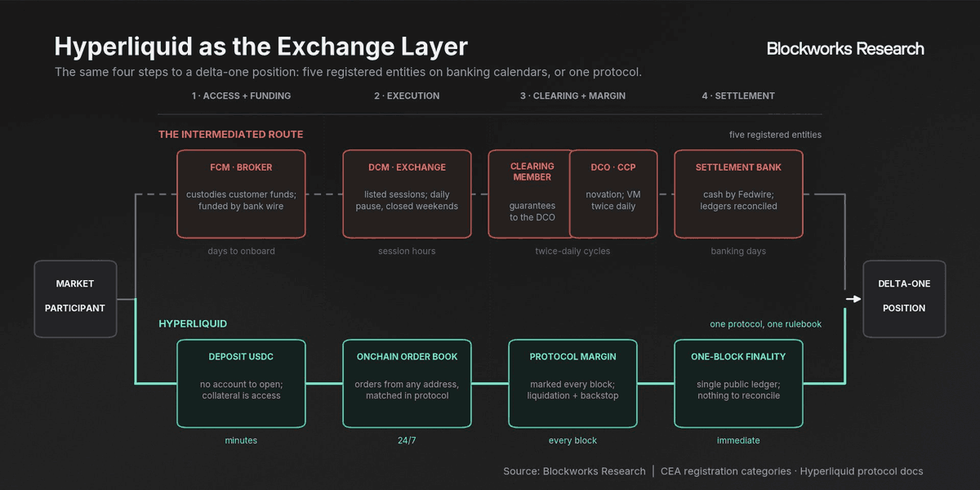Click the Blockworks Research logo text
Screen dimensions: 980x490
tap(845, 48)
